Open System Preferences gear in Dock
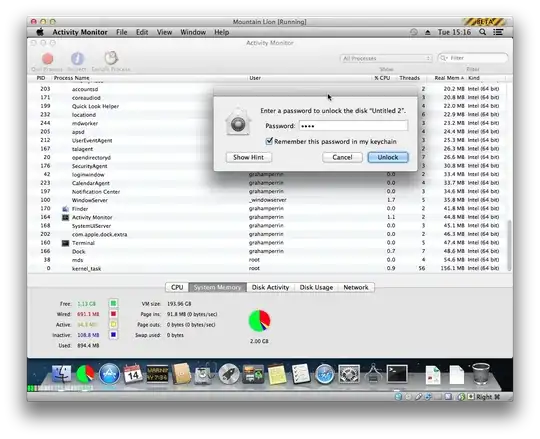 click(x=349, y=374)
